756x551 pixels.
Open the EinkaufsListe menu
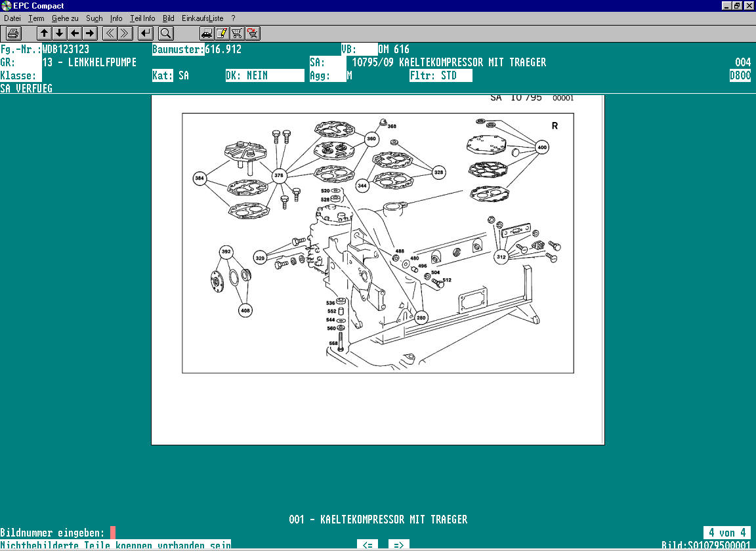[x=203, y=18]
